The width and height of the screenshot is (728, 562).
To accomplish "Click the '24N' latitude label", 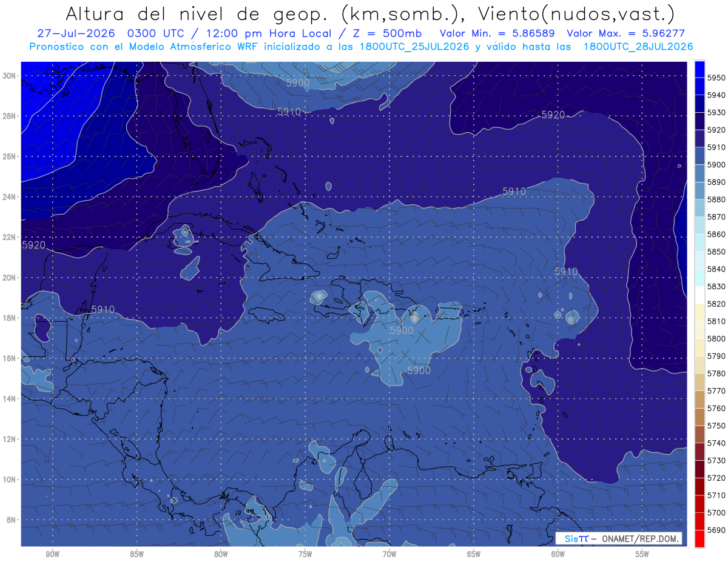I will (10, 197).
